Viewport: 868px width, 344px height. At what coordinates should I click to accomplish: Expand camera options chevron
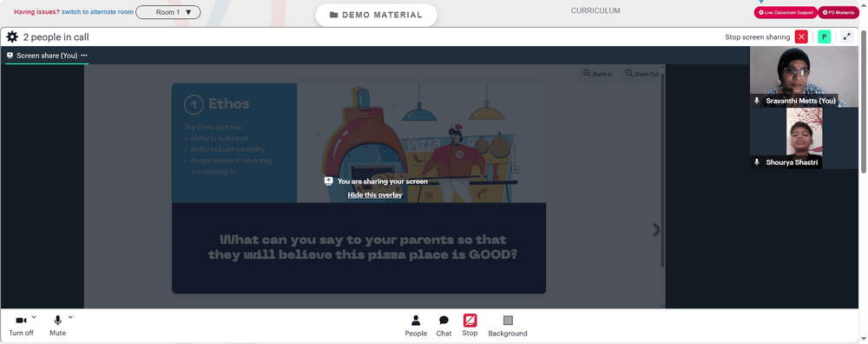(x=34, y=317)
